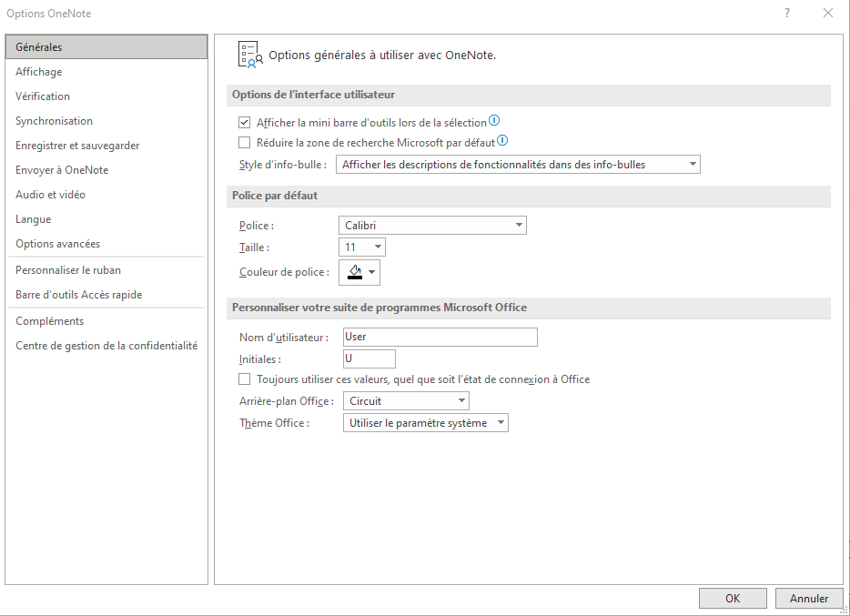Click the Options OneNote window title
850x616 pixels.
(49, 14)
